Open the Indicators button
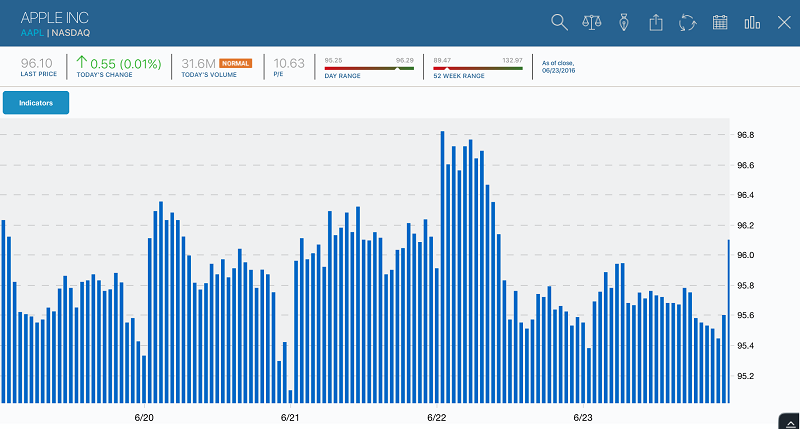 tap(36, 103)
